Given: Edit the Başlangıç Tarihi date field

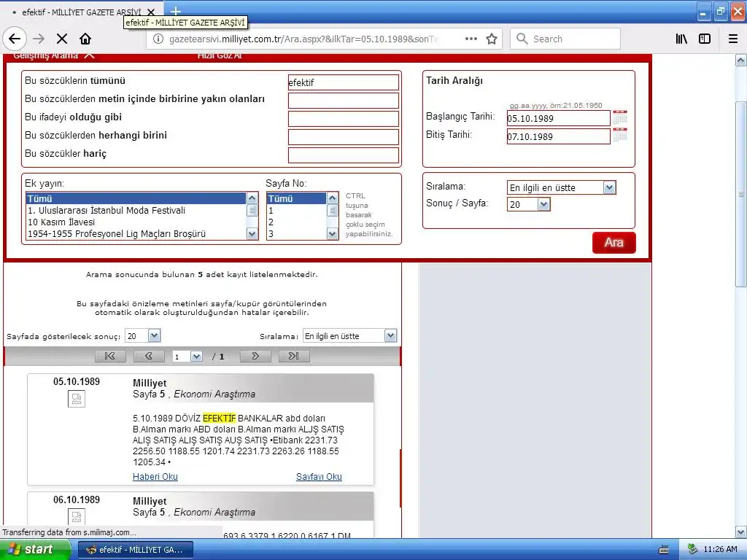Looking at the screenshot, I should pyautogui.click(x=558, y=118).
